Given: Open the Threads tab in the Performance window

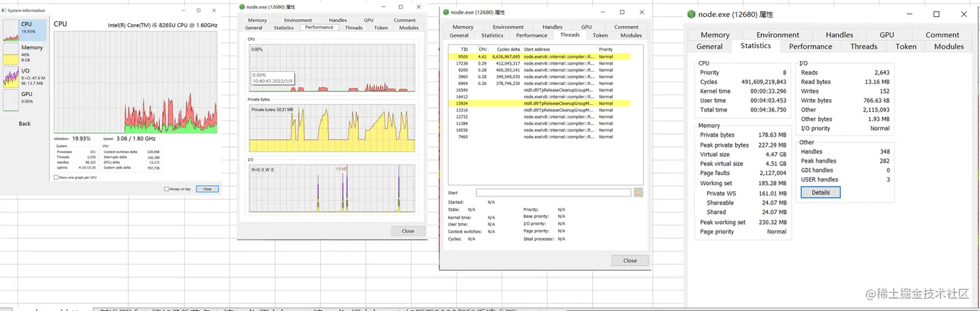Looking at the screenshot, I should [x=354, y=28].
